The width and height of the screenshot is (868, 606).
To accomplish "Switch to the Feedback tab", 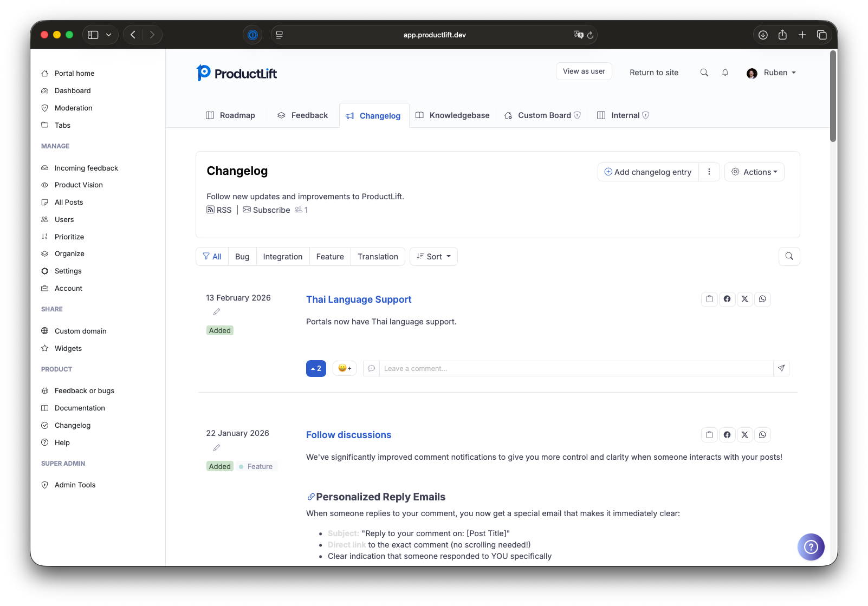I will [x=302, y=115].
